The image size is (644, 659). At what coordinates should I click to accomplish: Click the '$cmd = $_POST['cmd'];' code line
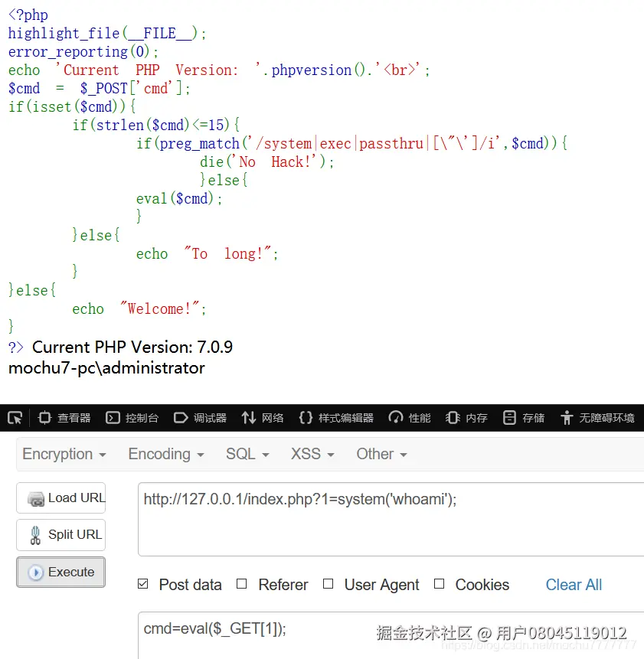pos(100,89)
